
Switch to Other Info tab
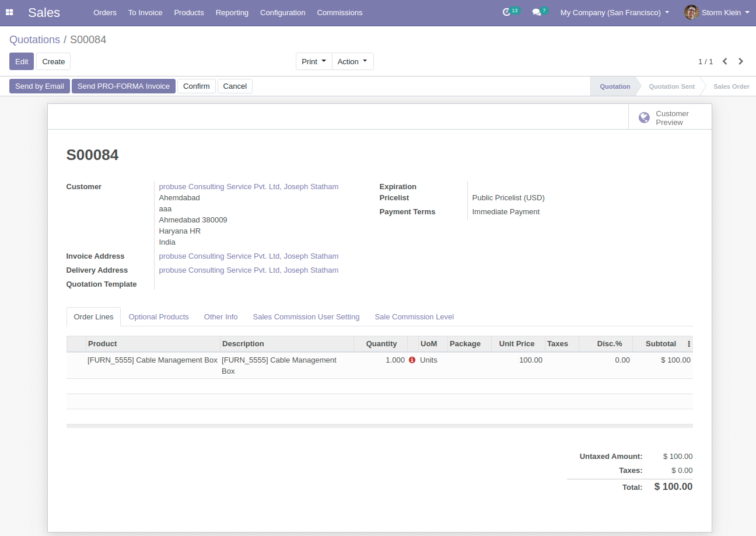tap(220, 316)
